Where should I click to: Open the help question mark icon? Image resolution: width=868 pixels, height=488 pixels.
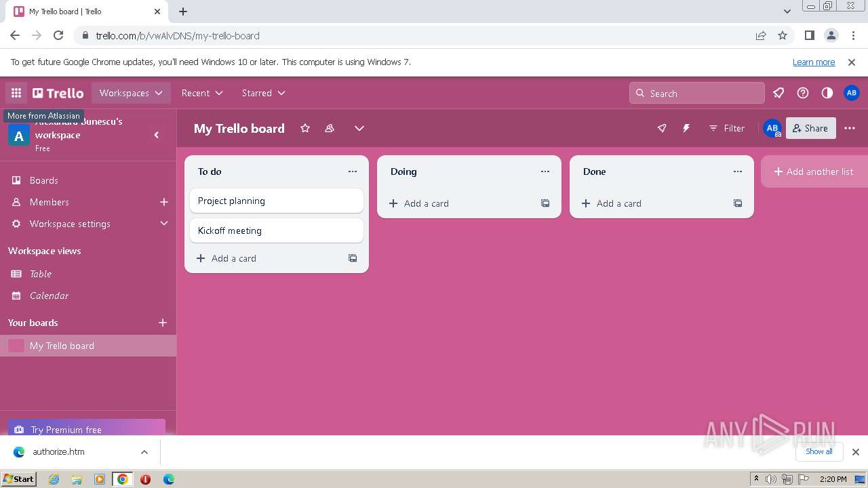coord(803,93)
